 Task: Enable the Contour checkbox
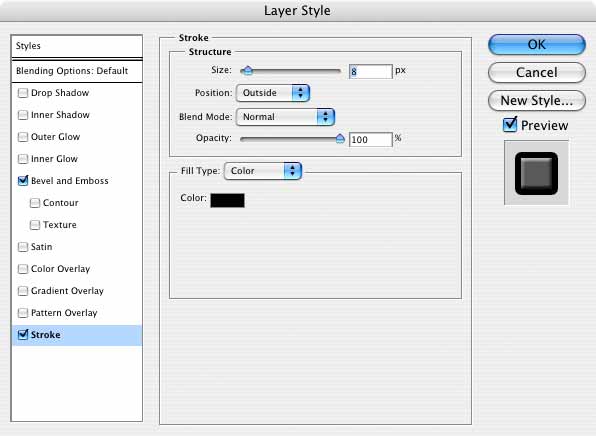pyautogui.click(x=35, y=203)
